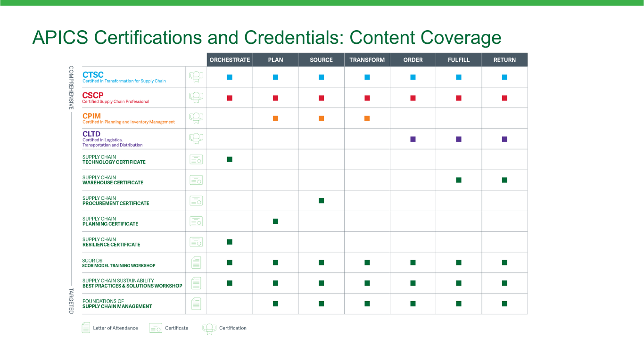The image size is (644, 362).
Task: Click the Planning Certificate row icon
Action: [196, 221]
